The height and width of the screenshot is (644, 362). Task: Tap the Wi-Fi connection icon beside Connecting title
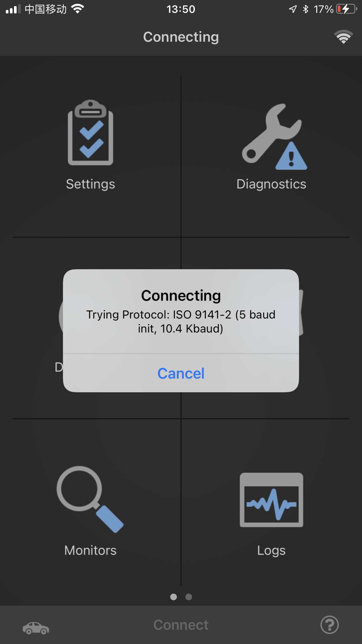coord(343,37)
